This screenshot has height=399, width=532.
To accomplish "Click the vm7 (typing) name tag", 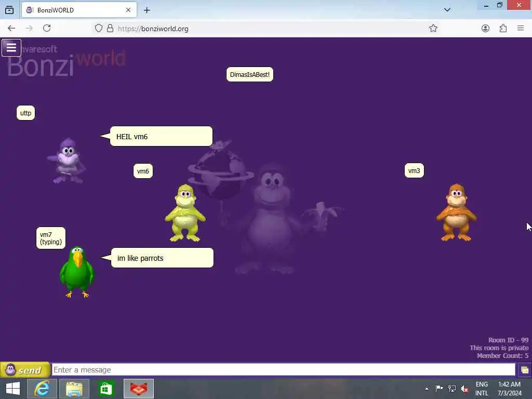I will 51,238.
